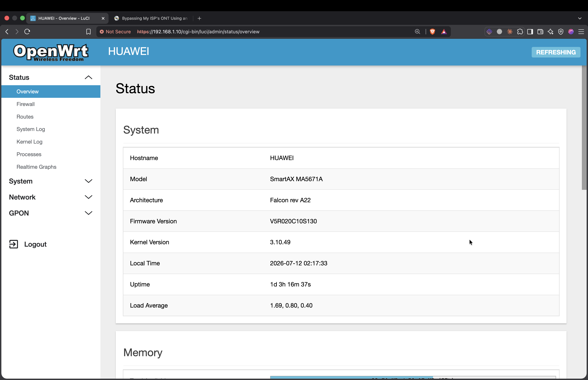Open the zoom magnifier in address bar
This screenshot has width=588, height=380.
click(x=417, y=32)
